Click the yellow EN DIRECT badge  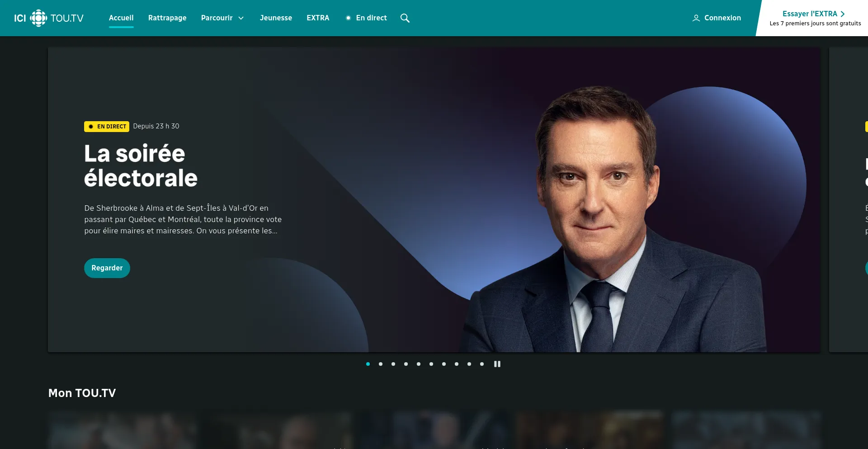pos(107,127)
